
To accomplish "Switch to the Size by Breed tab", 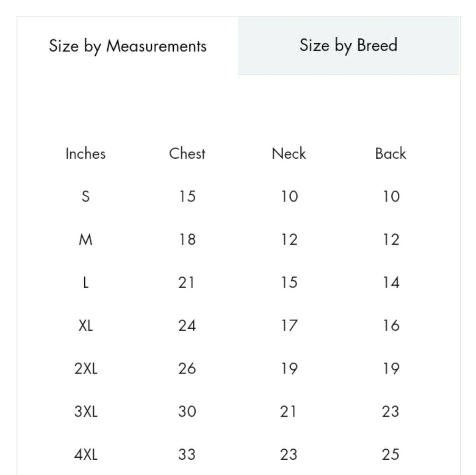I will pyautogui.click(x=348, y=46).
